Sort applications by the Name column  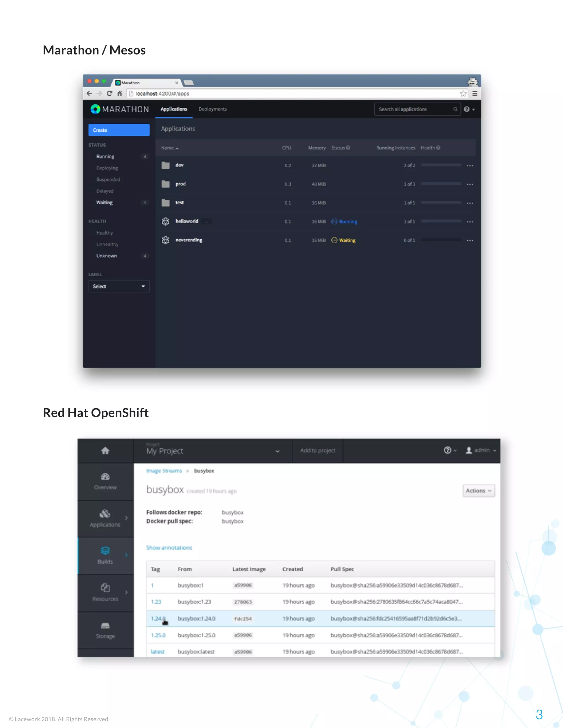tap(170, 148)
